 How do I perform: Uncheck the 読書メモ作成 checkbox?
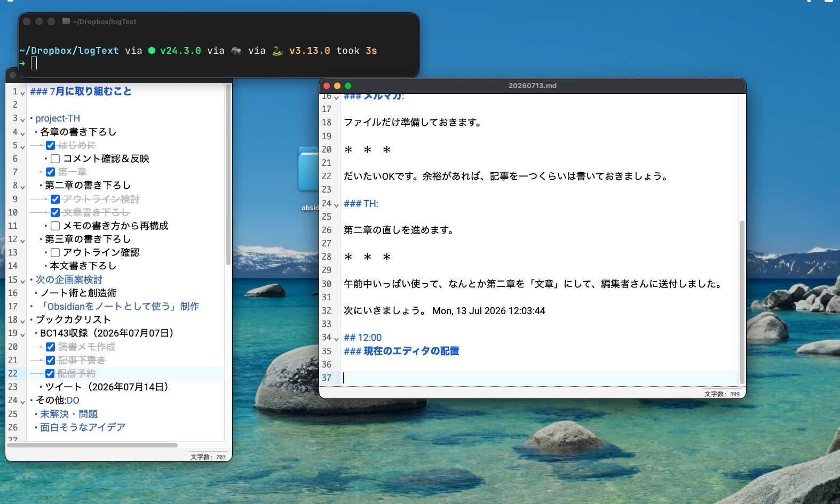pos(51,347)
